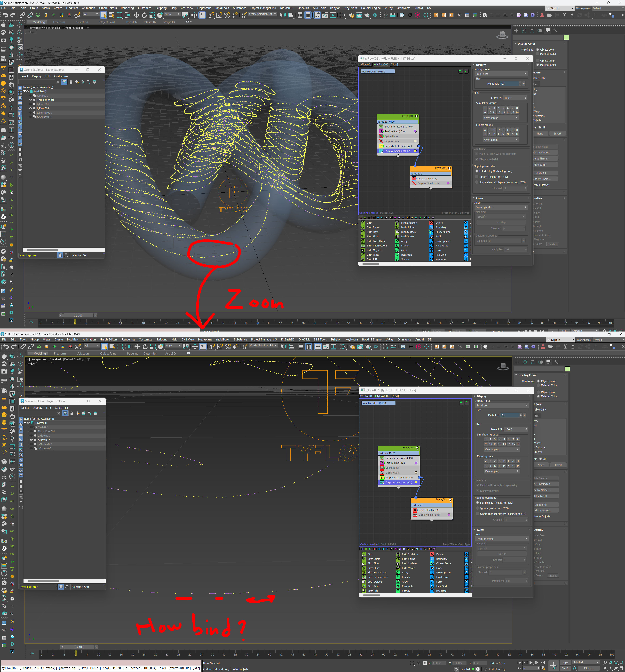The image size is (625, 672).
Task: Open Scripting menu in bottom screenshot
Action: 162,339
